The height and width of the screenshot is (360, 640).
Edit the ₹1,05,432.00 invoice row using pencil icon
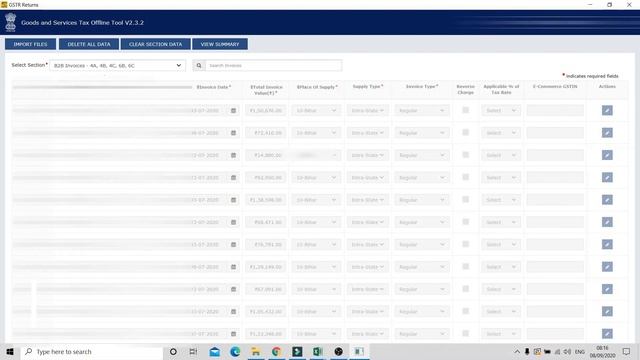tap(607, 311)
